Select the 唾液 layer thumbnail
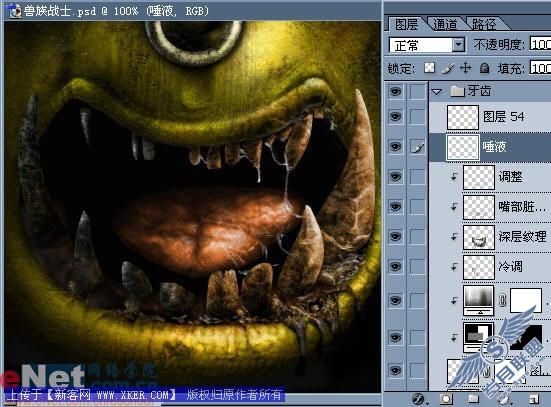 (462, 147)
